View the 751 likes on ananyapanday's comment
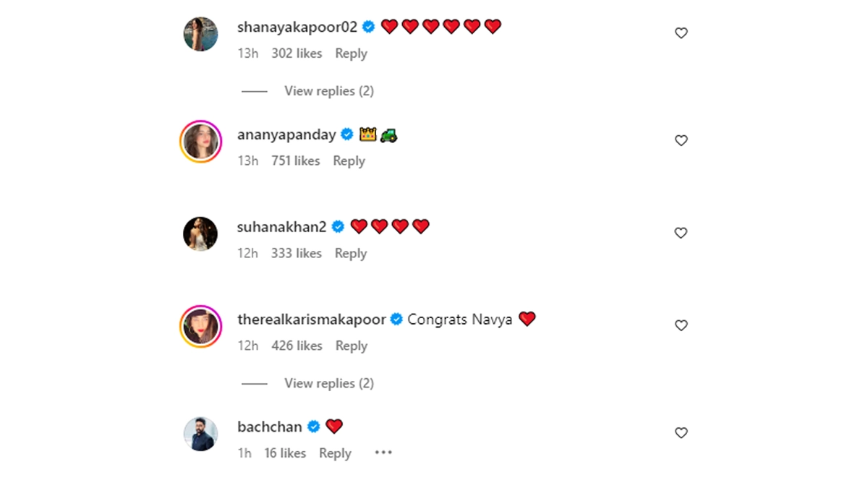This screenshot has width=868, height=488. pyautogui.click(x=295, y=161)
